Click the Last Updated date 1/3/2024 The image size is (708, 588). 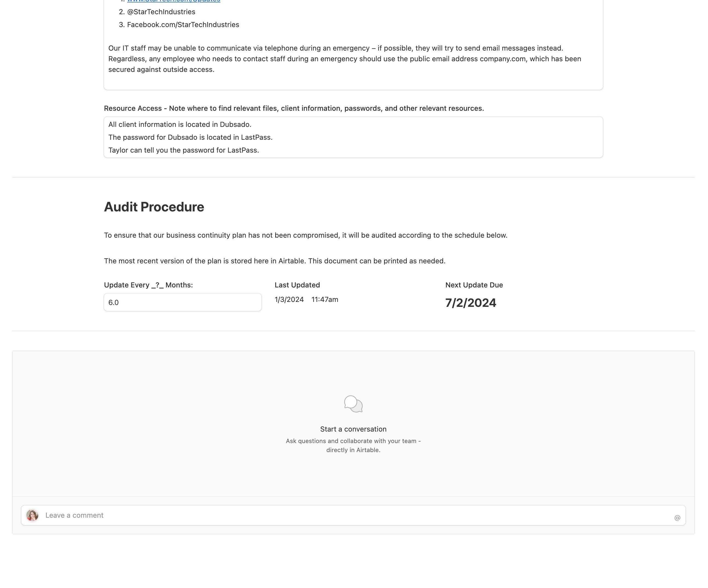(289, 299)
